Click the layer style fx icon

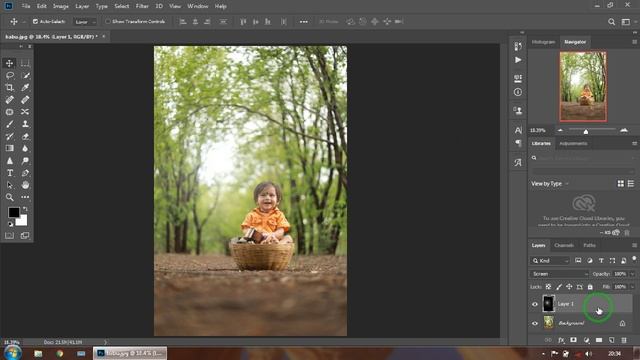point(561,340)
